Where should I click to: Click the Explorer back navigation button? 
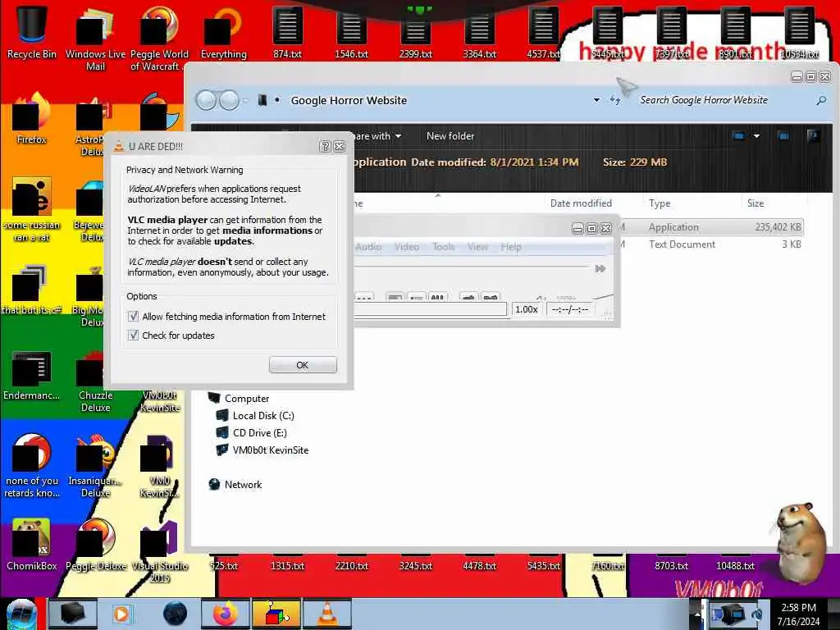pyautogui.click(x=206, y=100)
